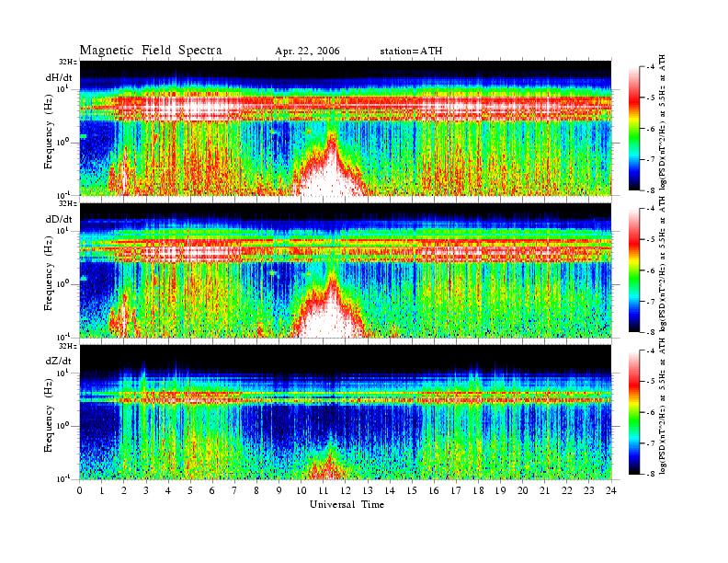728x563 pixels.
Task: Click the -4 value on dH/dt color bar
Action: 650,67
